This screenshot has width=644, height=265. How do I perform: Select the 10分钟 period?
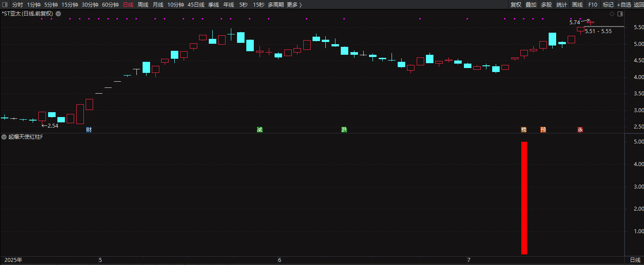point(176,4)
